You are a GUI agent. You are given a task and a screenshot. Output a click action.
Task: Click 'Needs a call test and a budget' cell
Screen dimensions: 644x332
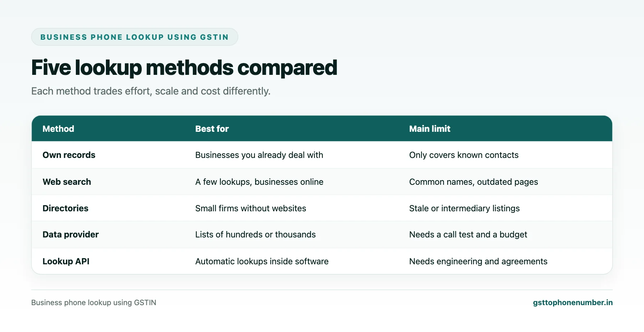(468, 235)
